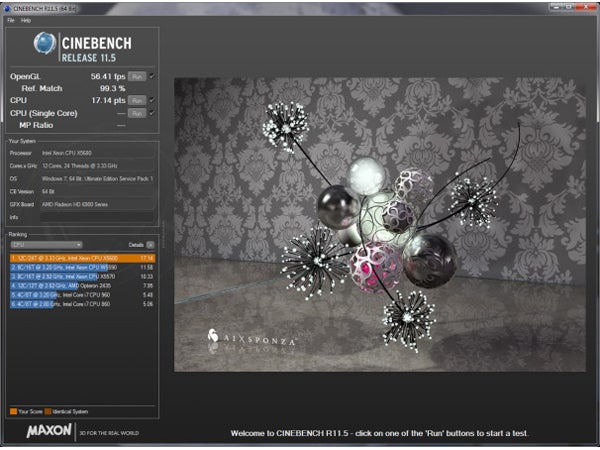Click the Cinebench globe logo icon
This screenshot has width=600, height=450.
point(45,43)
